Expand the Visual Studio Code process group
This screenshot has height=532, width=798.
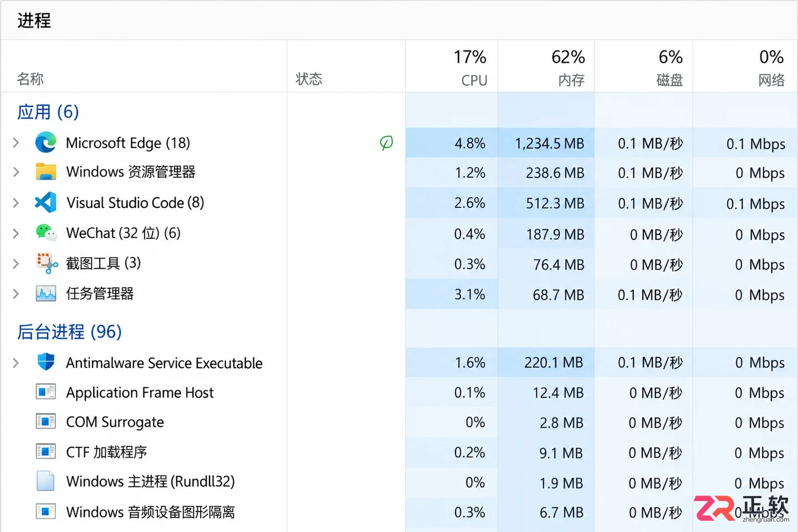(x=16, y=203)
